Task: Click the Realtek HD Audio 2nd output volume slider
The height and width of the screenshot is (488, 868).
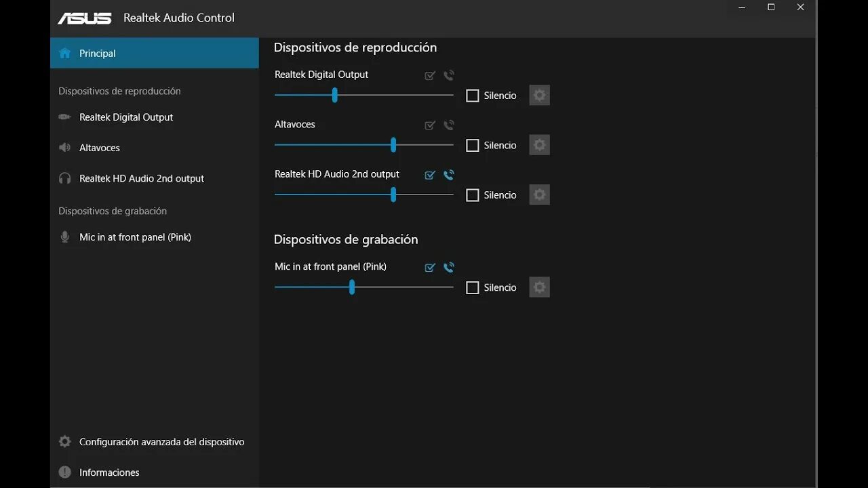Action: (364, 195)
